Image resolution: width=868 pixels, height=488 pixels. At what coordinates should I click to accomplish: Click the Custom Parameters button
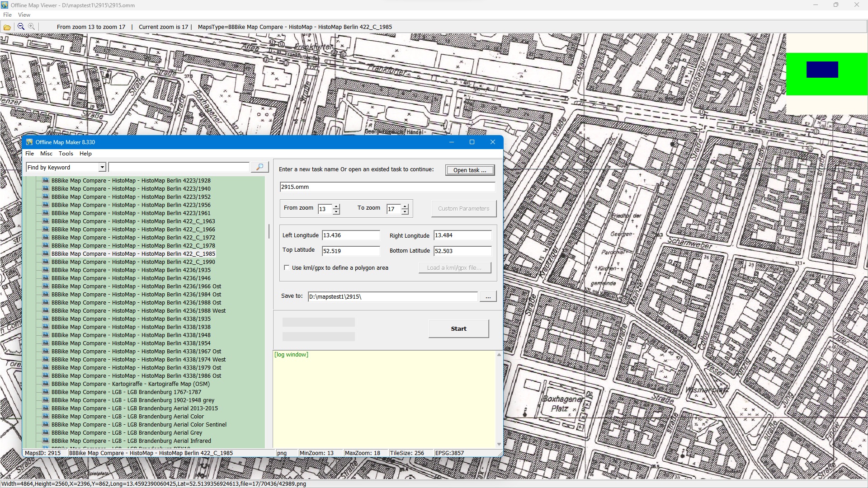click(x=463, y=208)
